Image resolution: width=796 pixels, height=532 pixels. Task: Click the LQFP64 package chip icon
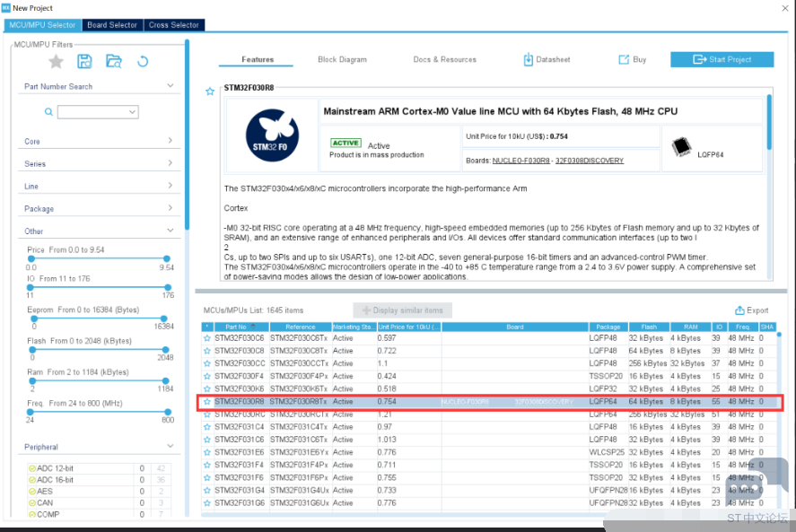[x=681, y=147]
